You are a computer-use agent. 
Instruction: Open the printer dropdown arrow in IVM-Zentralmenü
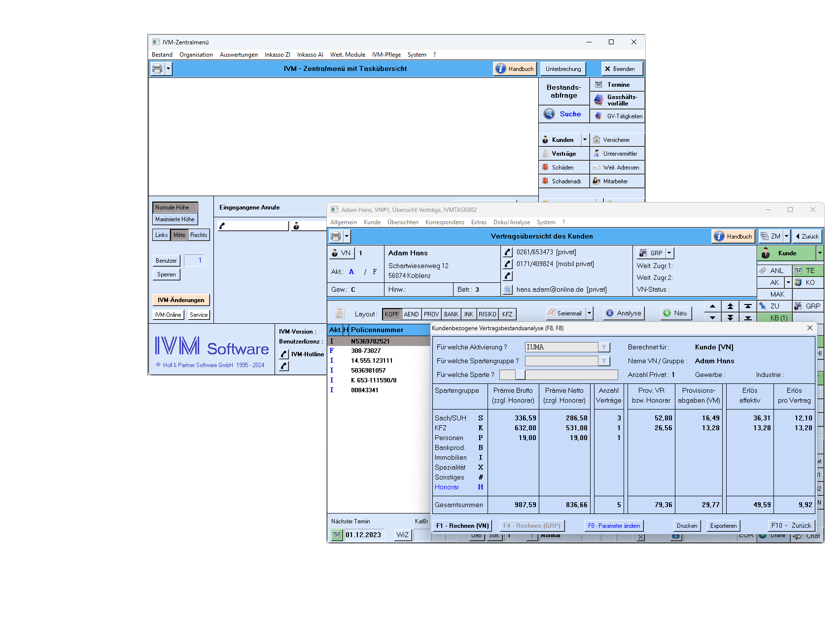(x=169, y=69)
